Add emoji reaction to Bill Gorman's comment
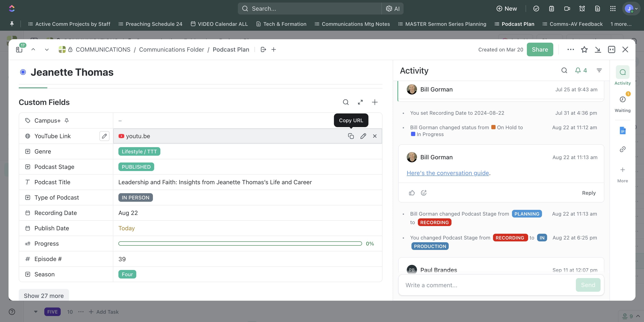Viewport: 644px width, 322px height. (x=424, y=193)
